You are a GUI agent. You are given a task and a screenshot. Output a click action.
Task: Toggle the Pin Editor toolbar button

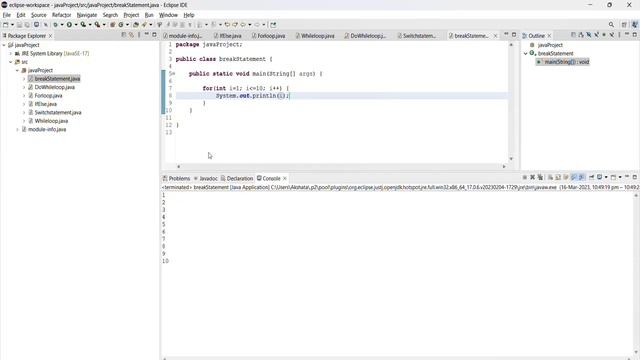click(x=273, y=24)
